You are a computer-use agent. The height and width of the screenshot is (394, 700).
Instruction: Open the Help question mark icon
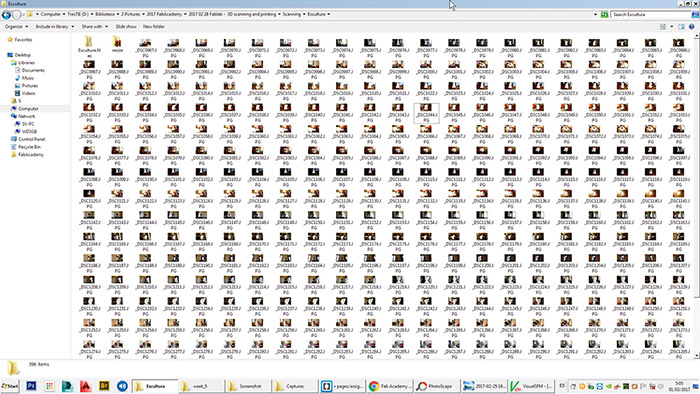[x=692, y=27]
